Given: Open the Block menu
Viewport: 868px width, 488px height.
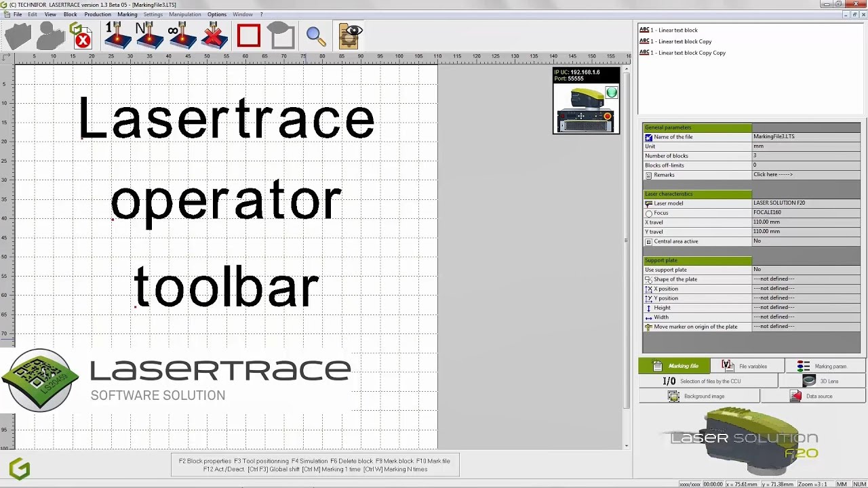Looking at the screenshot, I should tap(71, 14).
